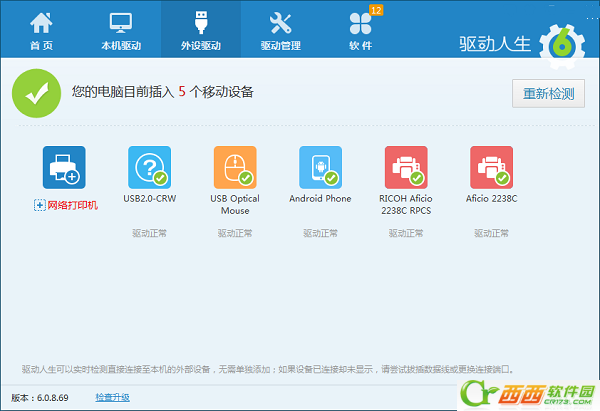Select the USB Optical Mouse icon
The height and width of the screenshot is (411, 600).
235,167
